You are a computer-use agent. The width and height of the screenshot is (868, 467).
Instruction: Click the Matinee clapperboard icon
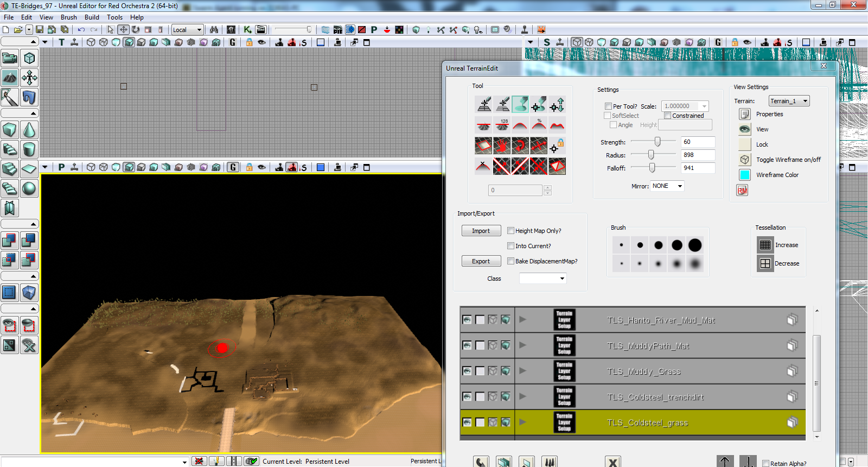pos(261,29)
